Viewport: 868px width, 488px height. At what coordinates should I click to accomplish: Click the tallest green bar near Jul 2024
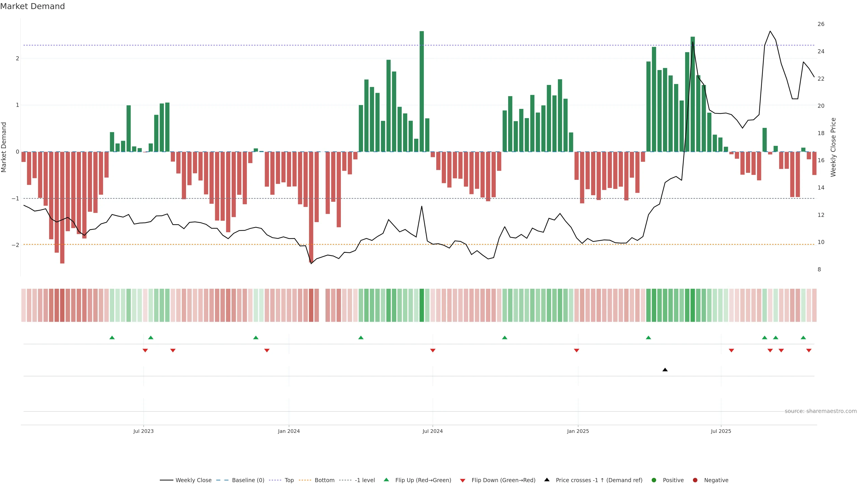point(422,91)
